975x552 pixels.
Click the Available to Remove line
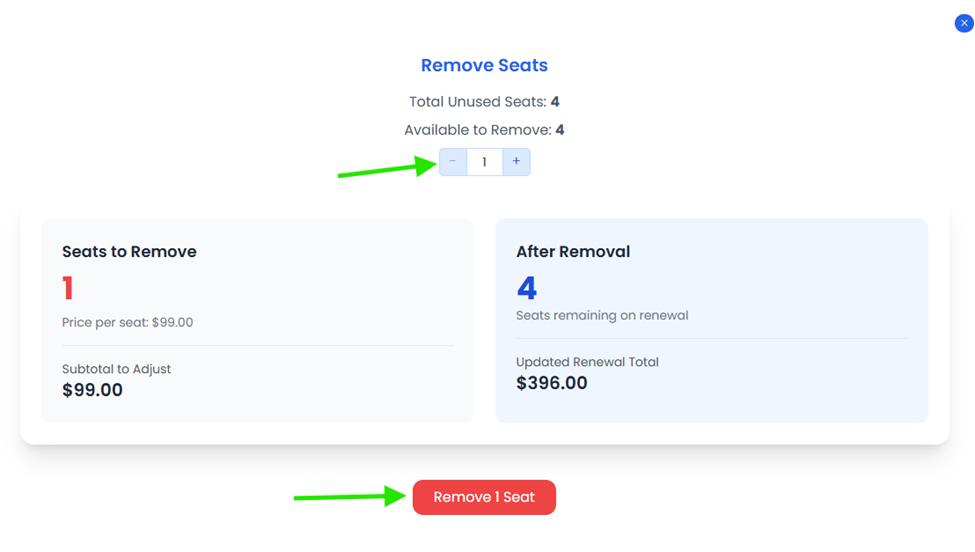click(484, 130)
